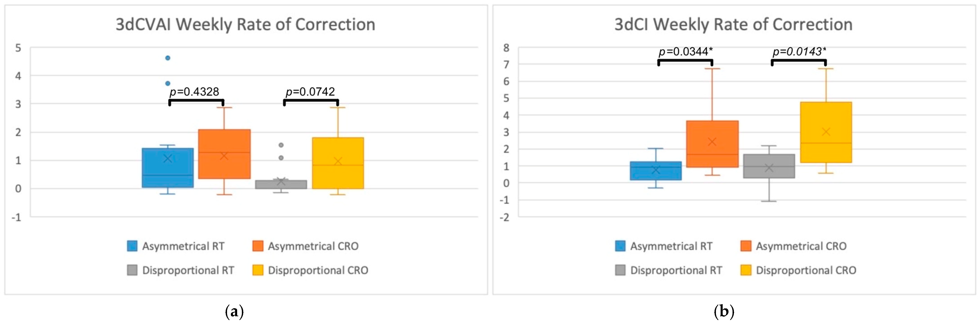Click the "3dCVAI Weekly Rate of Correction" title

click(x=245, y=25)
